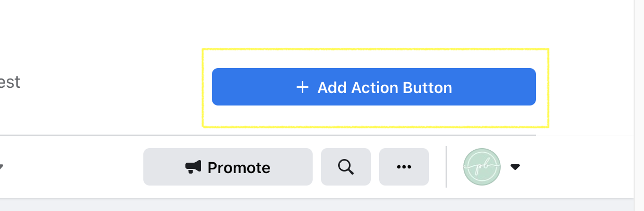
Task: Click the plus icon on Add Action Button
Action: pos(302,87)
